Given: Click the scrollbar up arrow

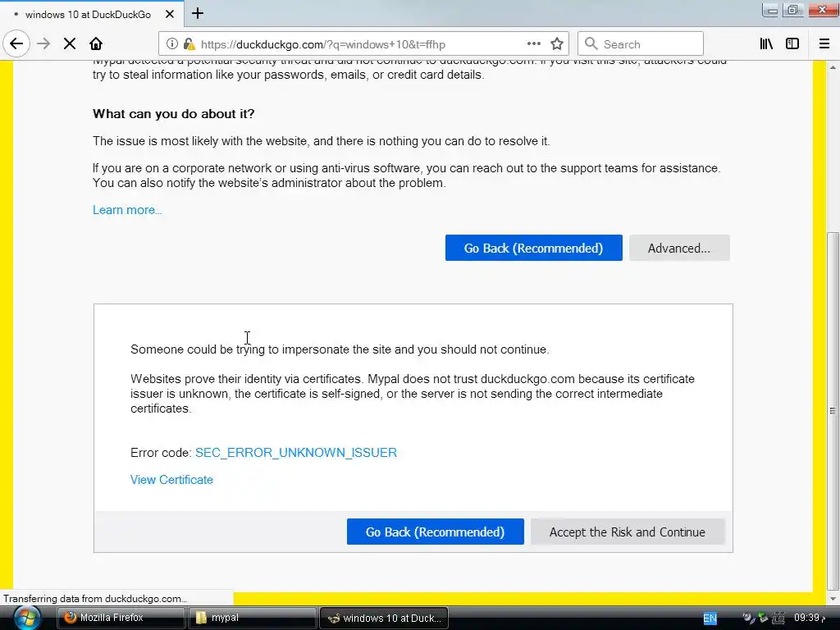Looking at the screenshot, I should click(x=833, y=67).
